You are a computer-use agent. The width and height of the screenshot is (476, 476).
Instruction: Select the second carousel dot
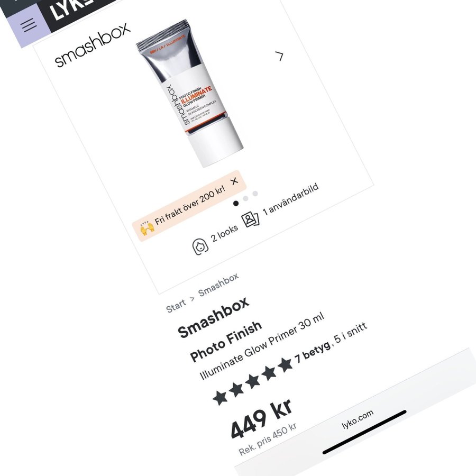click(245, 198)
